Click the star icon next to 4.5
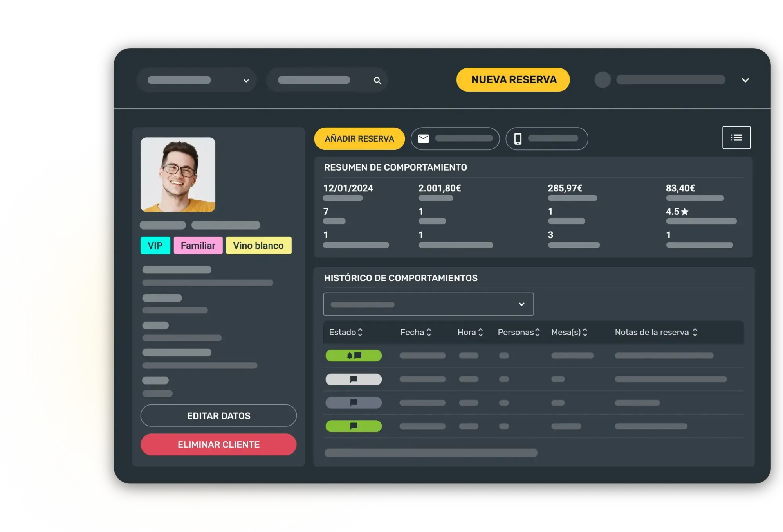The height and width of the screenshot is (532, 783). click(685, 212)
